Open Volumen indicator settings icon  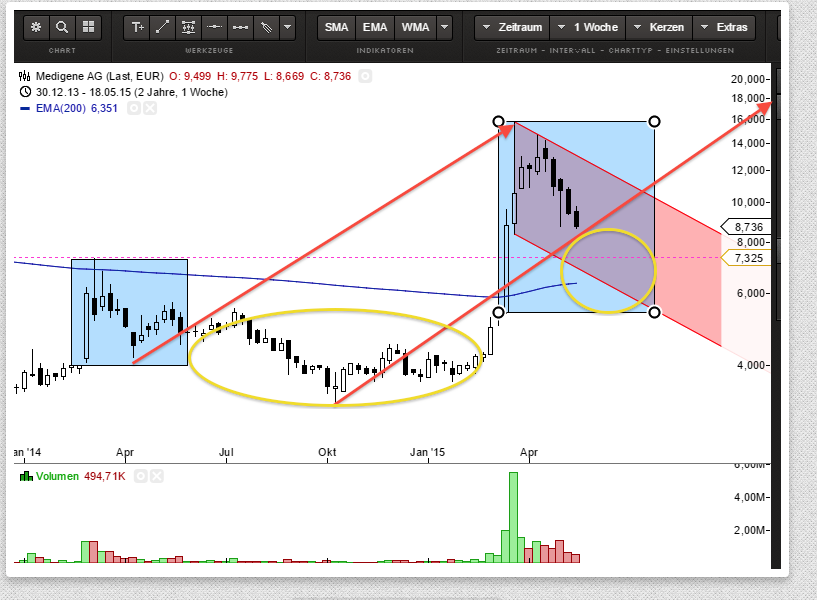coord(141,476)
